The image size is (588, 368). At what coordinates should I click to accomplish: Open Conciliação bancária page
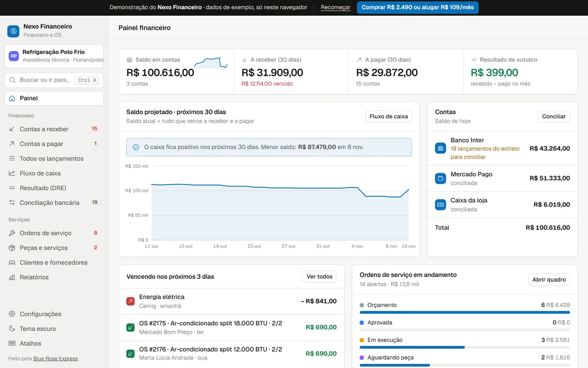pyautogui.click(x=54, y=203)
